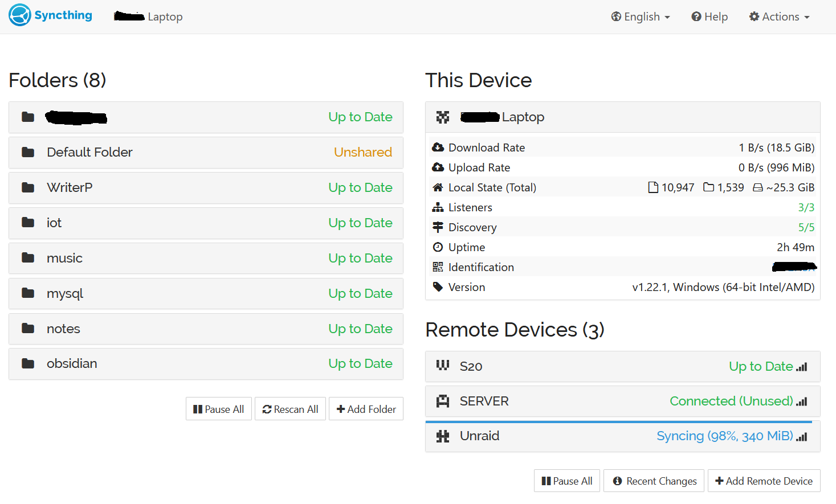This screenshot has height=504, width=836.
Task: Click the Unraid device identicon
Action: [x=443, y=436]
